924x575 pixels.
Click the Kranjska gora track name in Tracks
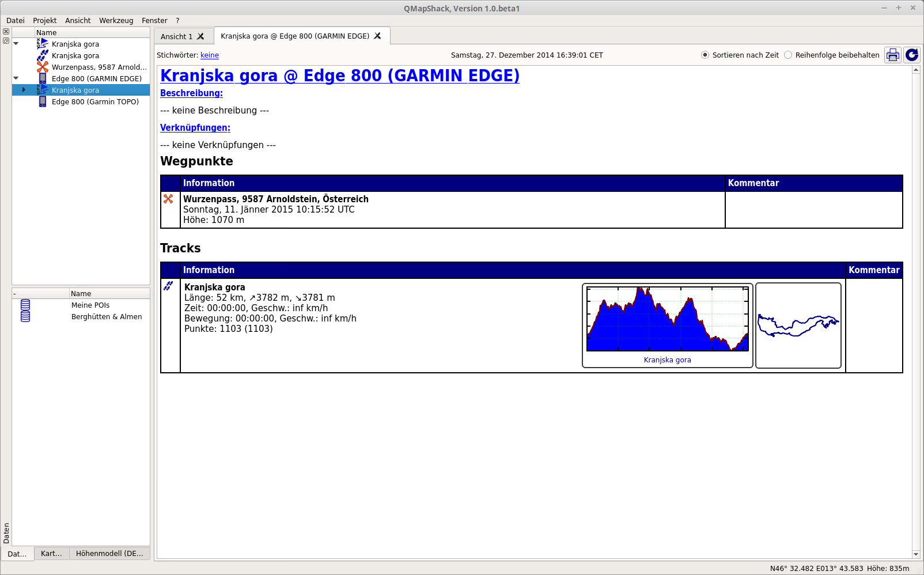click(x=215, y=287)
